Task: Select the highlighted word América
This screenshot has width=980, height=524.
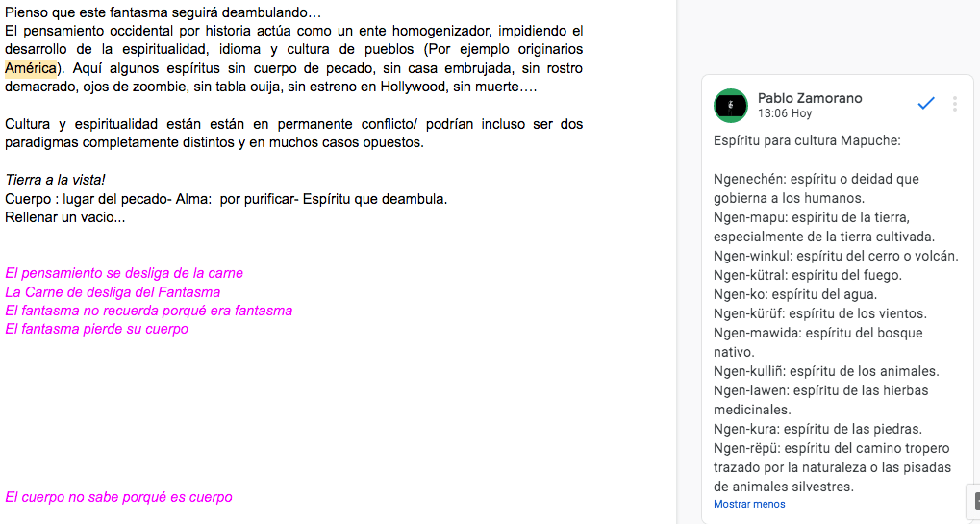Action: coord(32,68)
